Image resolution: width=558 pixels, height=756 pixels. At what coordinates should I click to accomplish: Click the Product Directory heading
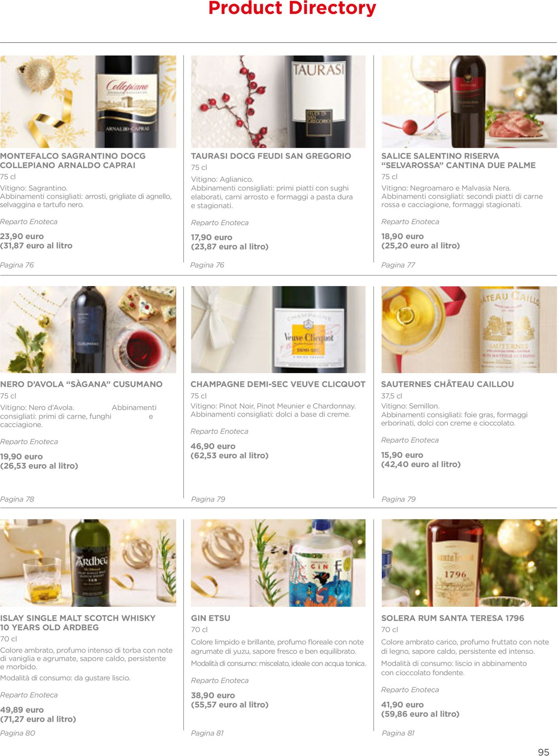coord(292,8)
